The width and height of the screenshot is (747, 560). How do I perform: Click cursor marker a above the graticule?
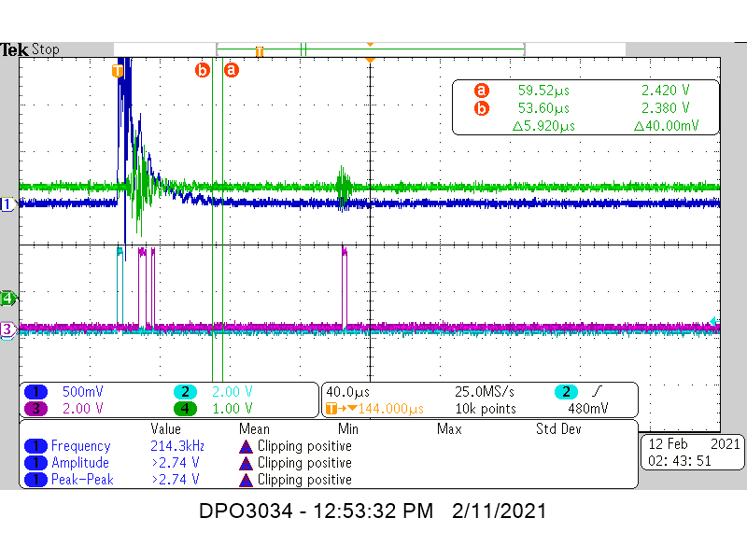point(231,69)
